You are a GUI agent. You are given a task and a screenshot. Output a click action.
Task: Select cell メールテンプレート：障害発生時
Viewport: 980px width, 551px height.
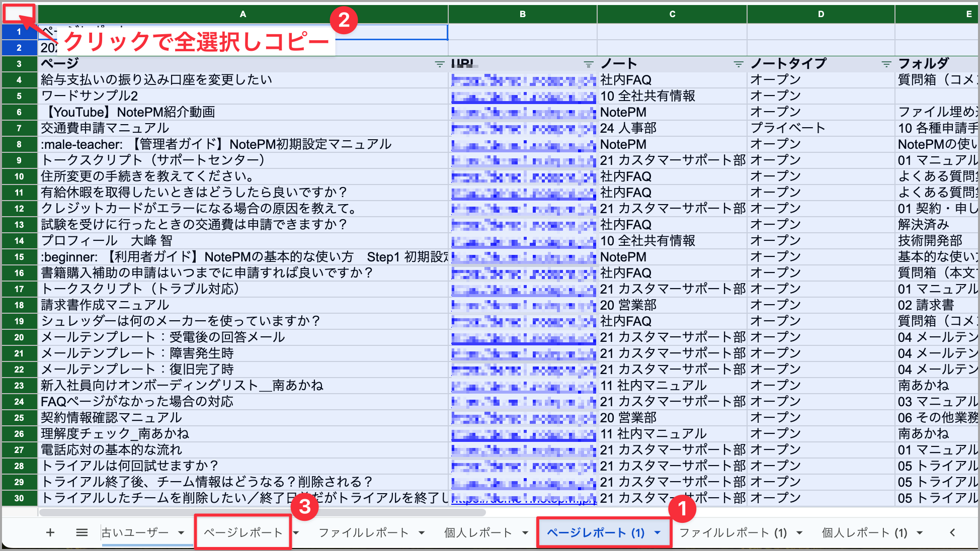243,353
